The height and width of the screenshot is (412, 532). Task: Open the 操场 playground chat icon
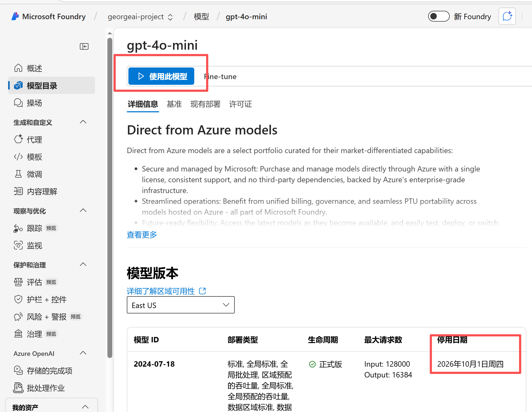[18, 103]
